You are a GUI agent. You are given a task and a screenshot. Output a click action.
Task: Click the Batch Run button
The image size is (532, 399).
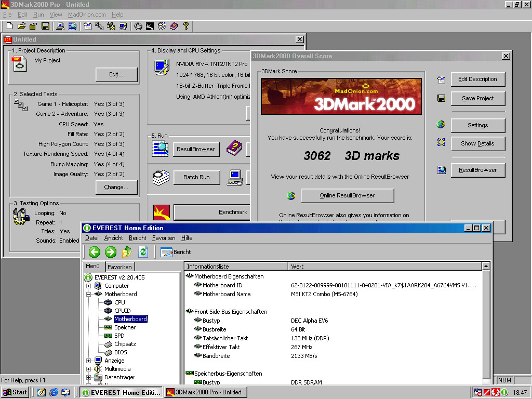[x=196, y=178]
